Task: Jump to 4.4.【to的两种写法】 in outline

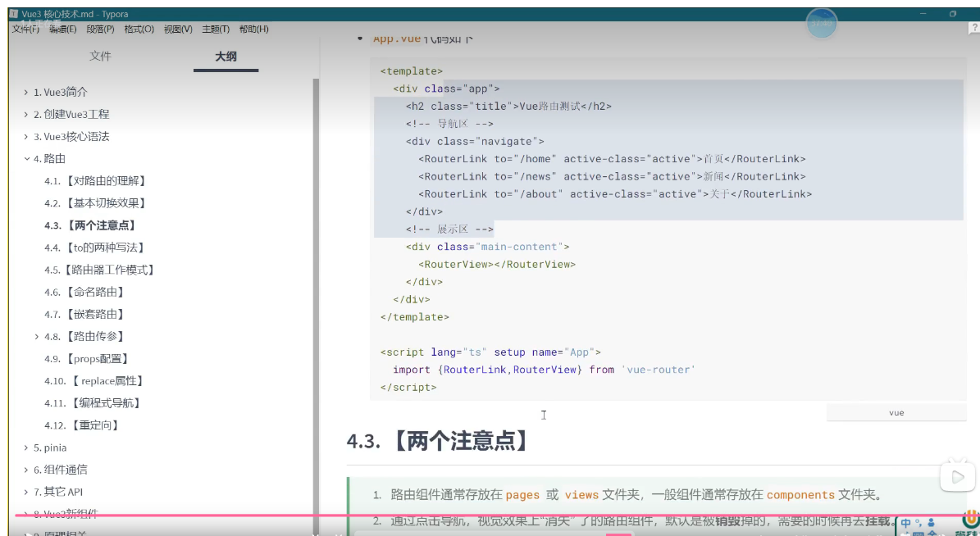Action: pos(95,248)
